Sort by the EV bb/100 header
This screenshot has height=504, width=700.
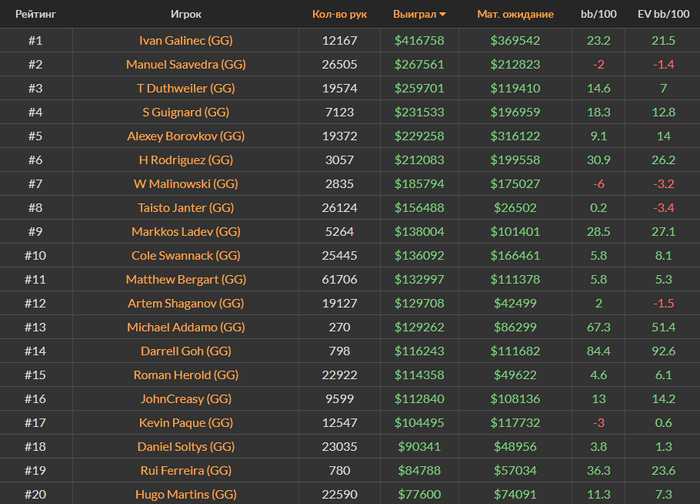pyautogui.click(x=663, y=15)
